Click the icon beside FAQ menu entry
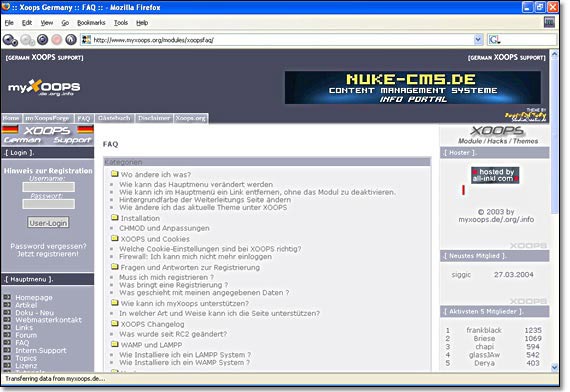 [x=7, y=343]
